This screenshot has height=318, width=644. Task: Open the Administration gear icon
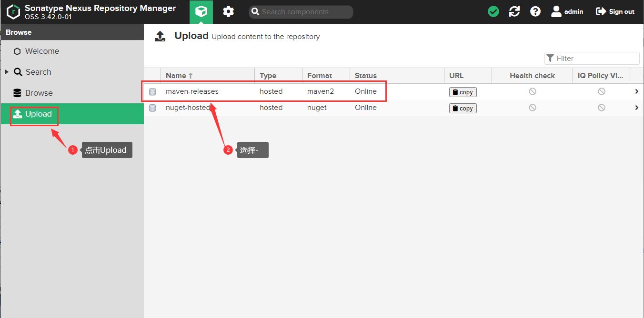(x=229, y=11)
